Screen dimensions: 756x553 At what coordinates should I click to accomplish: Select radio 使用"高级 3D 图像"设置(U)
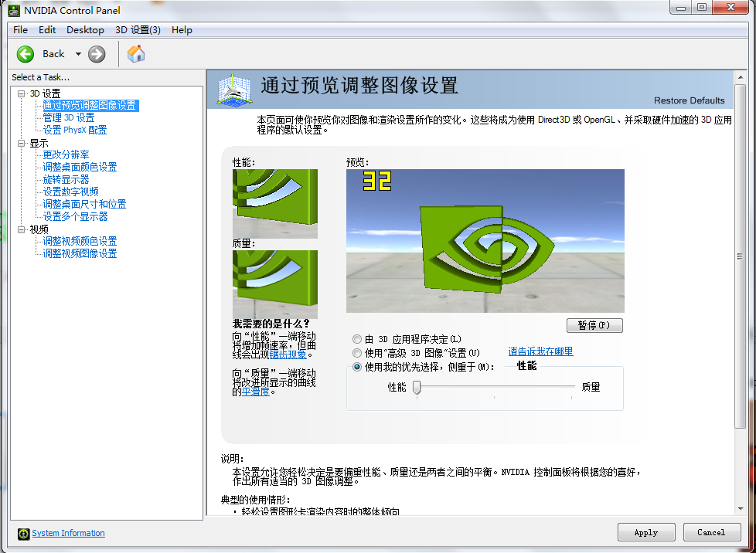point(357,353)
